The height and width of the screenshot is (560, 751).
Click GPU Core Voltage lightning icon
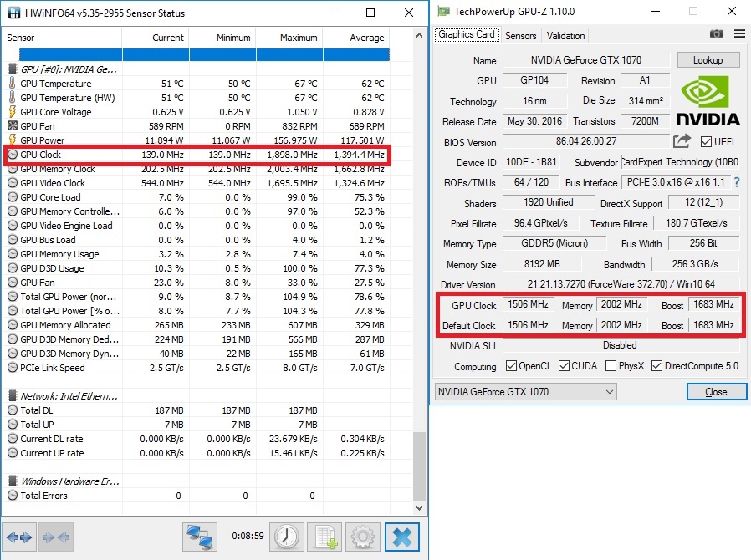[x=12, y=111]
